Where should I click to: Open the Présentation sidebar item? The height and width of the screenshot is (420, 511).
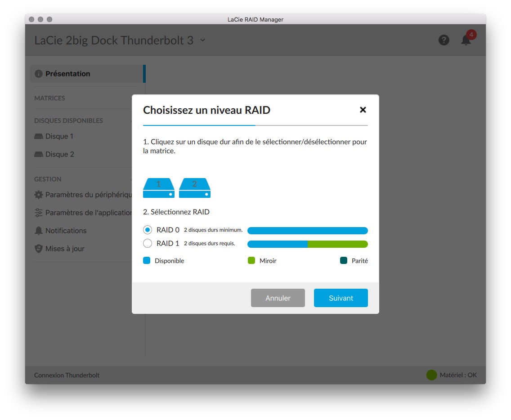point(87,74)
